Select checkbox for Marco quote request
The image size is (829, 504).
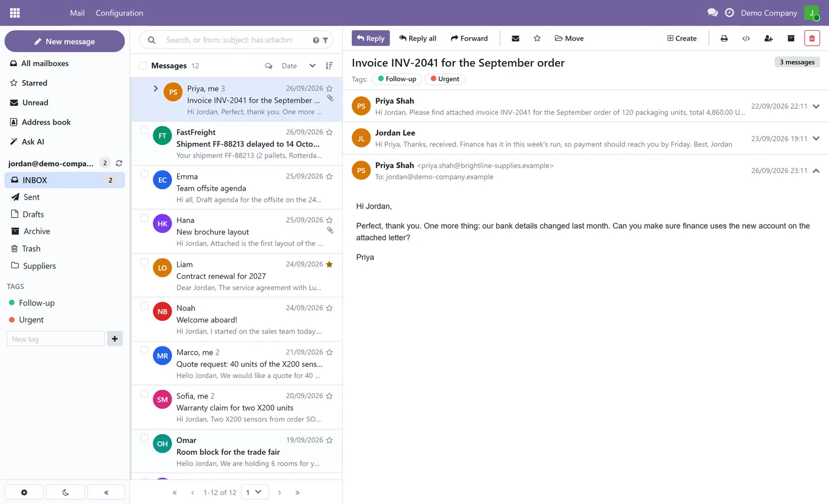pos(144,350)
